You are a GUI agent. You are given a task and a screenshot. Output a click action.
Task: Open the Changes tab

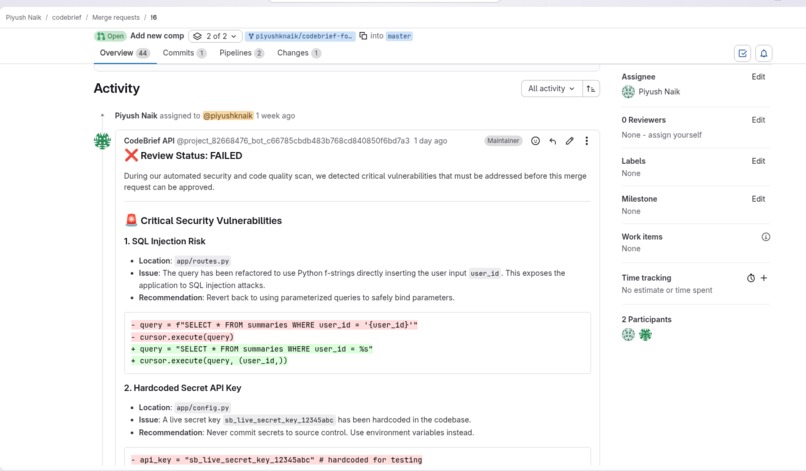(x=299, y=53)
